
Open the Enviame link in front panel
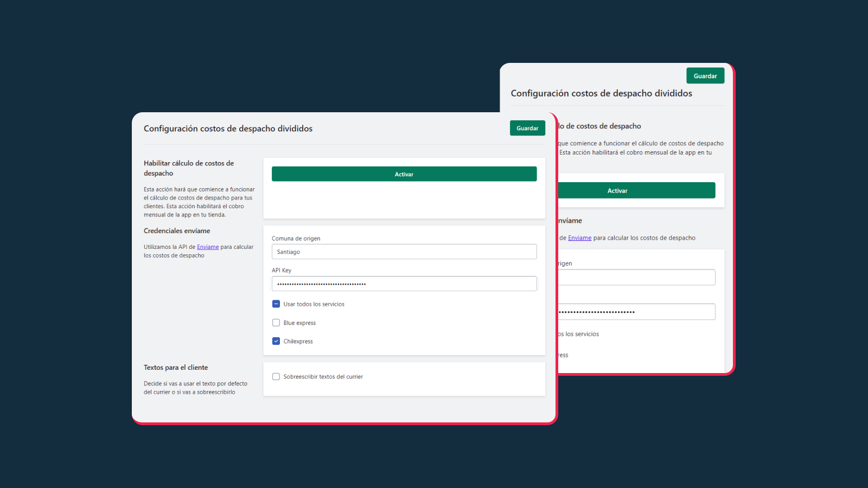(x=208, y=247)
